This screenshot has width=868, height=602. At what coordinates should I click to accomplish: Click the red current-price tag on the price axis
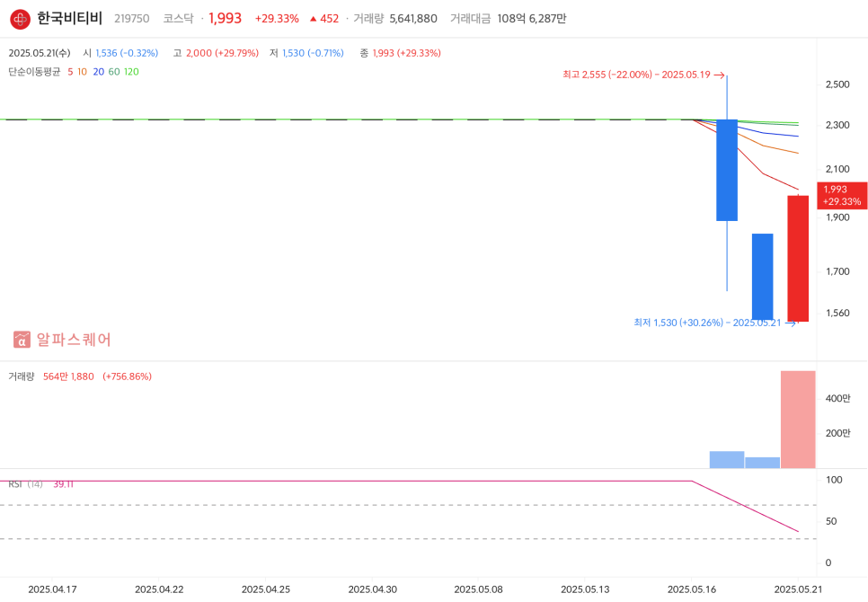coord(842,195)
